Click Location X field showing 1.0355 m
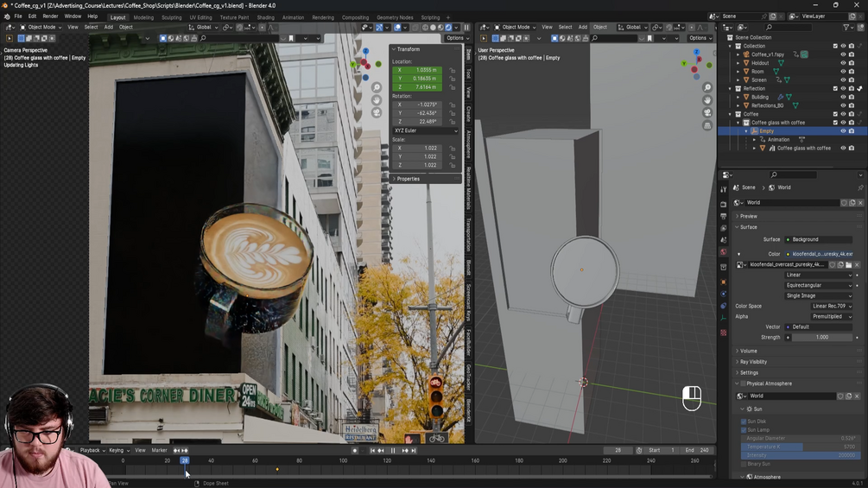Image resolution: width=868 pixels, height=488 pixels. pos(417,70)
